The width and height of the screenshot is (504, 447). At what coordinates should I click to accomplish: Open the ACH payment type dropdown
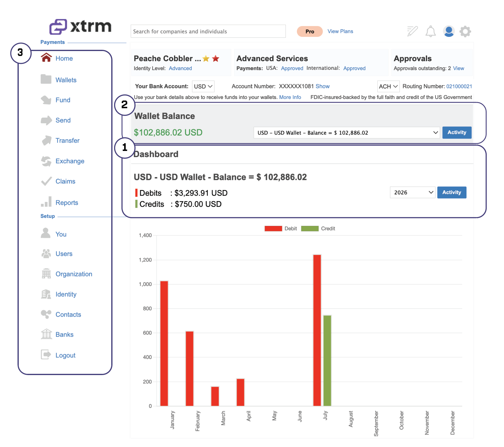pos(388,86)
